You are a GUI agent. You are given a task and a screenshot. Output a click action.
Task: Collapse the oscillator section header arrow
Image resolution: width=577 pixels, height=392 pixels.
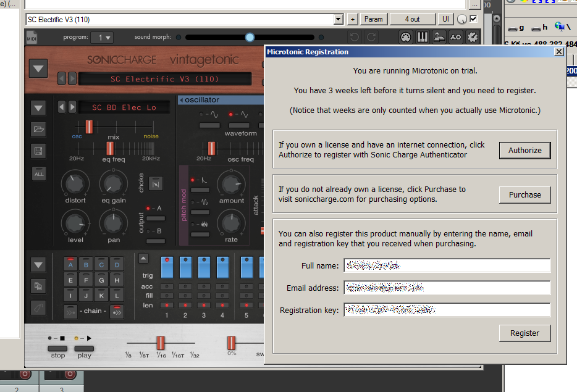tap(181, 100)
